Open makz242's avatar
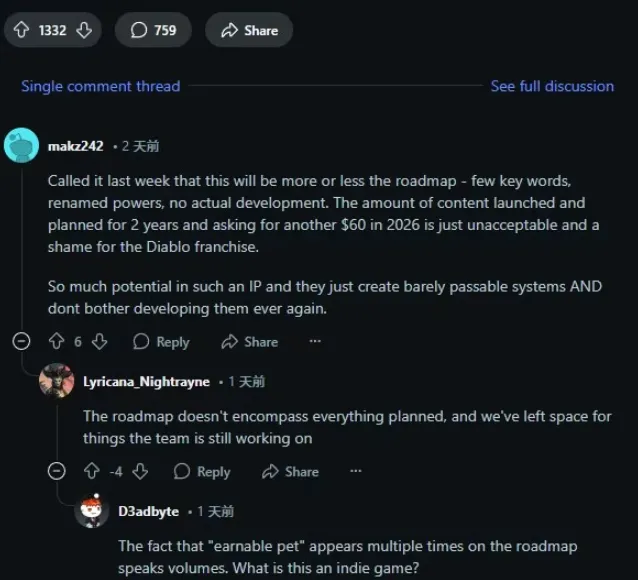 (x=21, y=145)
